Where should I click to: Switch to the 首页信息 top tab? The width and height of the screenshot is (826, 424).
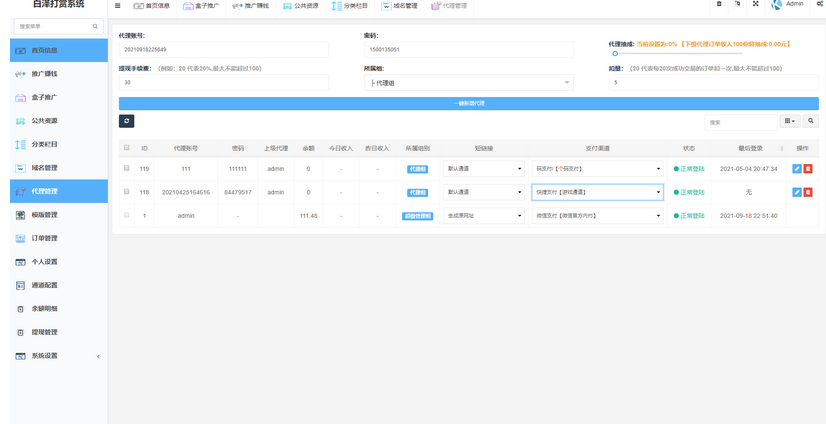pyautogui.click(x=151, y=6)
